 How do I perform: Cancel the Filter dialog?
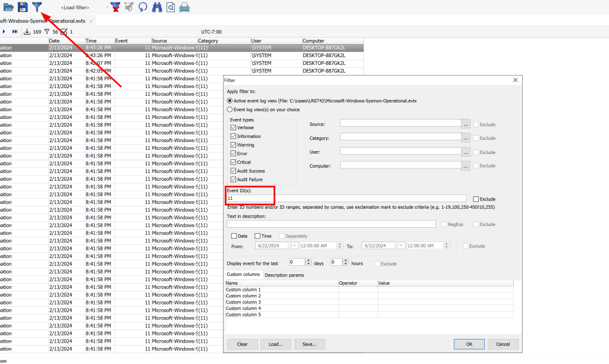tap(503, 344)
